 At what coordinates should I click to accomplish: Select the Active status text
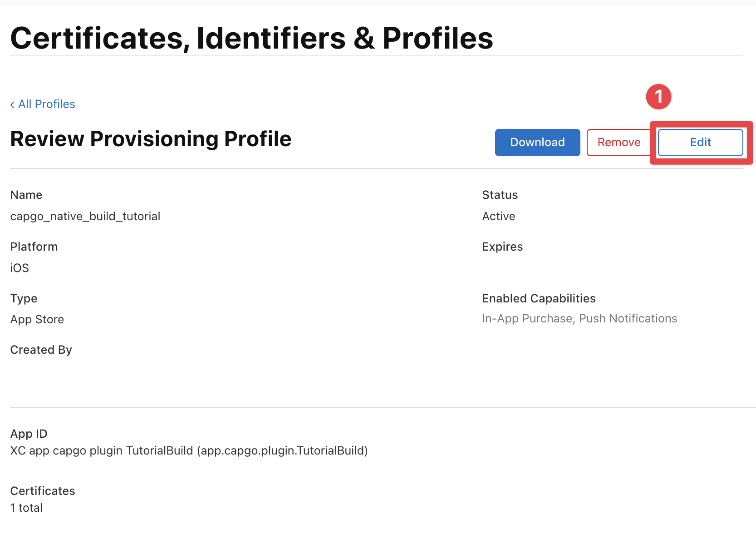pyautogui.click(x=498, y=216)
